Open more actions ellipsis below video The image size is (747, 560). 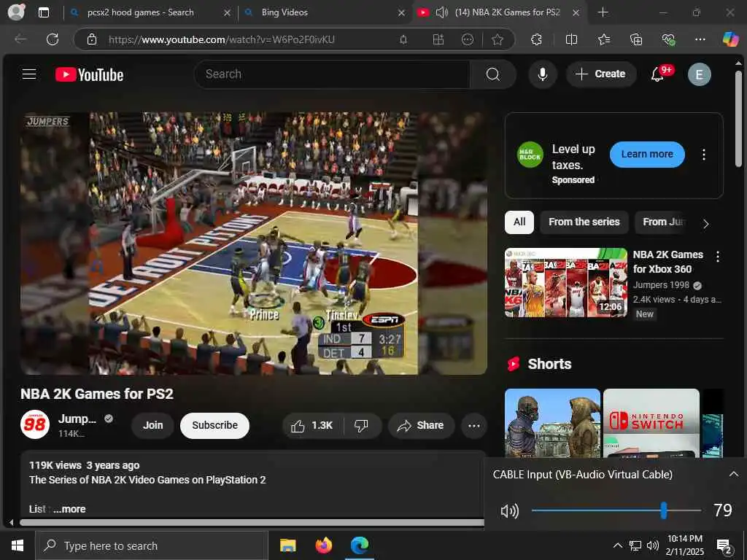coord(473,425)
